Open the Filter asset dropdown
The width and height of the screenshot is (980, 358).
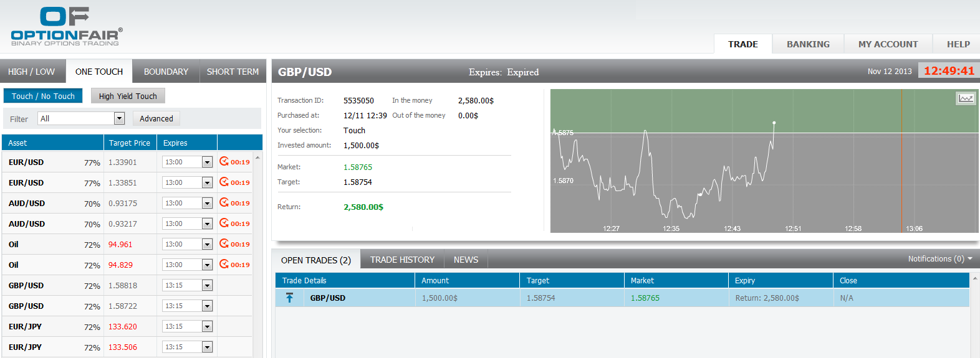pos(119,118)
